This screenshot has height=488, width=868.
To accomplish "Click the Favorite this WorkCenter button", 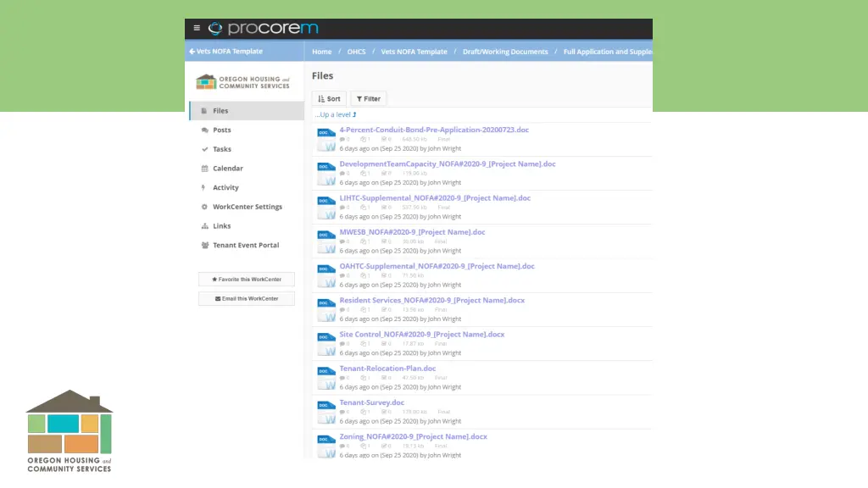I will [246, 280].
